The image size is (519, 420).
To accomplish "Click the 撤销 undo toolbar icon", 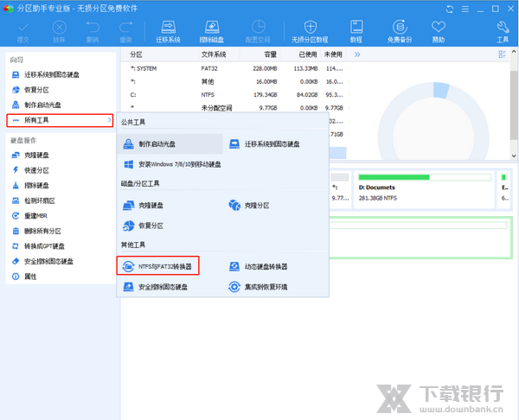I will (x=93, y=31).
